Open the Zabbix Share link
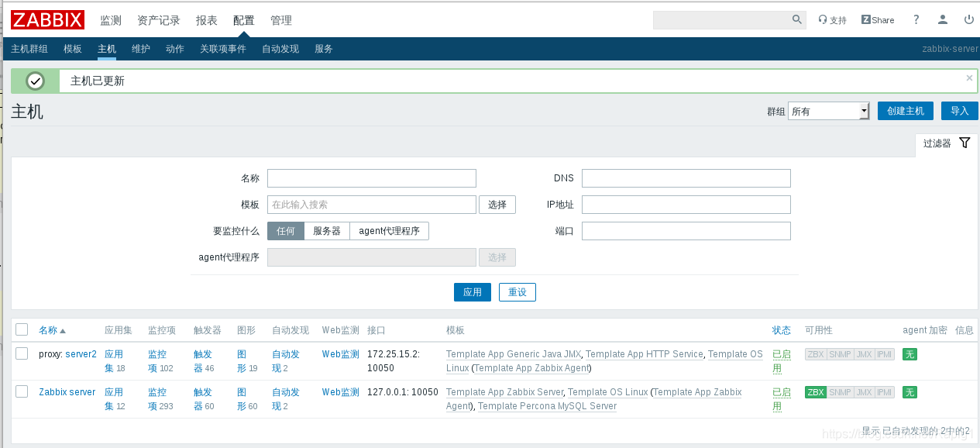Screen dimensions: 980x448 pyautogui.click(x=878, y=20)
